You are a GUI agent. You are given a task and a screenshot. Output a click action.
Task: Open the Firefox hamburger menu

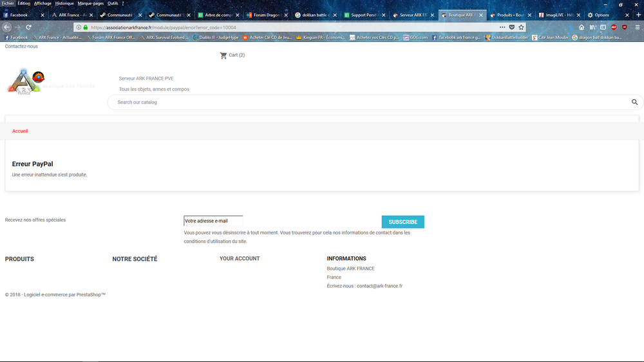pos(638,27)
